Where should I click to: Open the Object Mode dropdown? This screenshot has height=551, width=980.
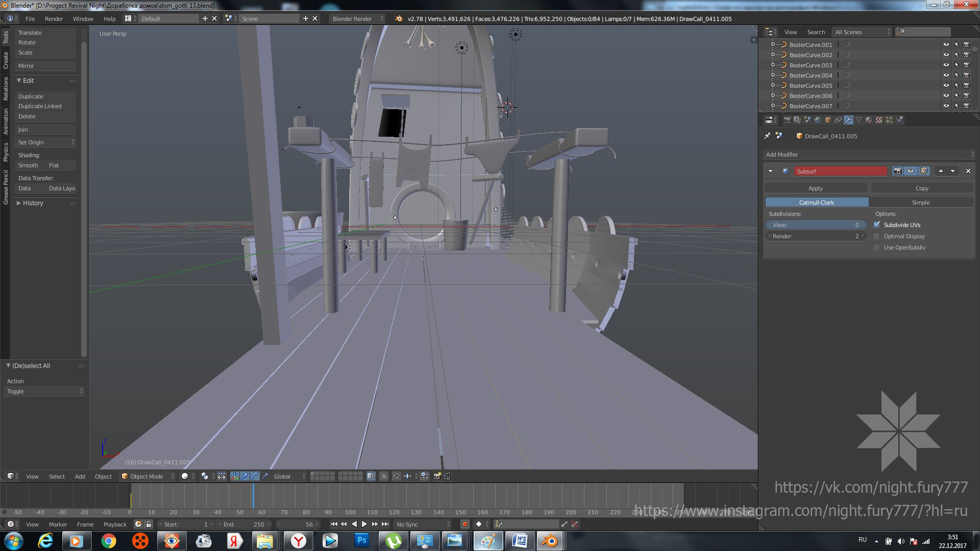[148, 476]
